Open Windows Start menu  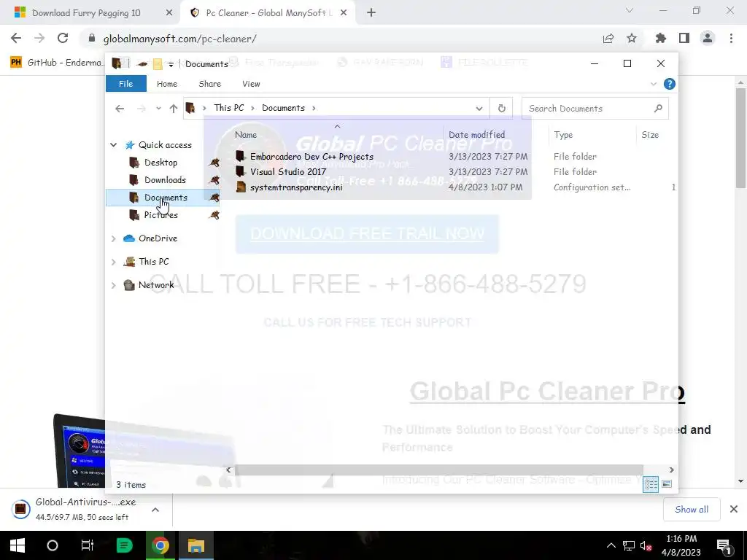18,545
